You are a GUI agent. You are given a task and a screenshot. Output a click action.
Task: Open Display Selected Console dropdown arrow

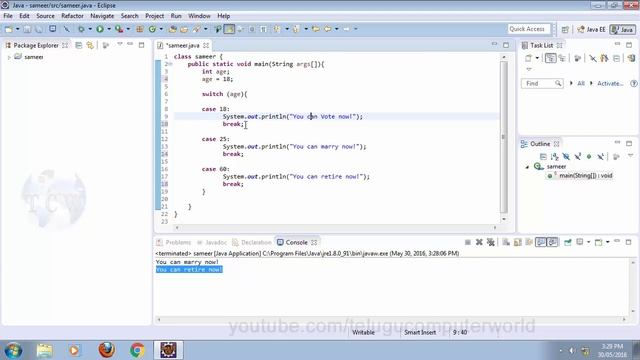click(588, 242)
